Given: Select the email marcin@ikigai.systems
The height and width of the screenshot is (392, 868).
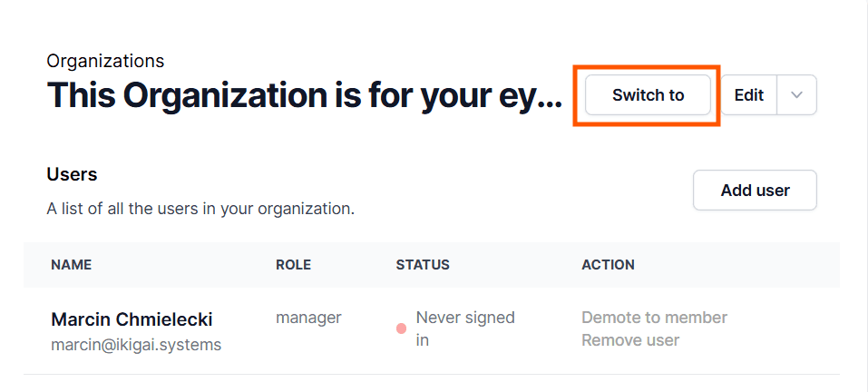Looking at the screenshot, I should click(136, 345).
